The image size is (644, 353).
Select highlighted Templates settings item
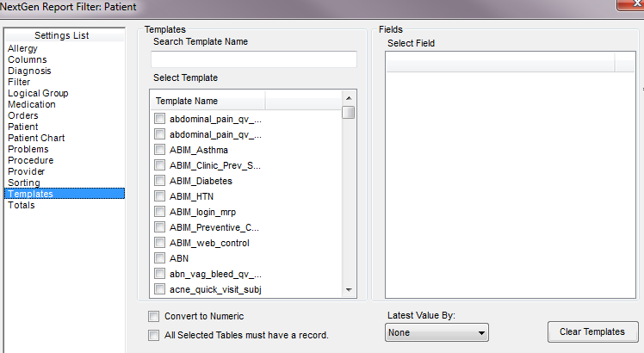tap(65, 194)
